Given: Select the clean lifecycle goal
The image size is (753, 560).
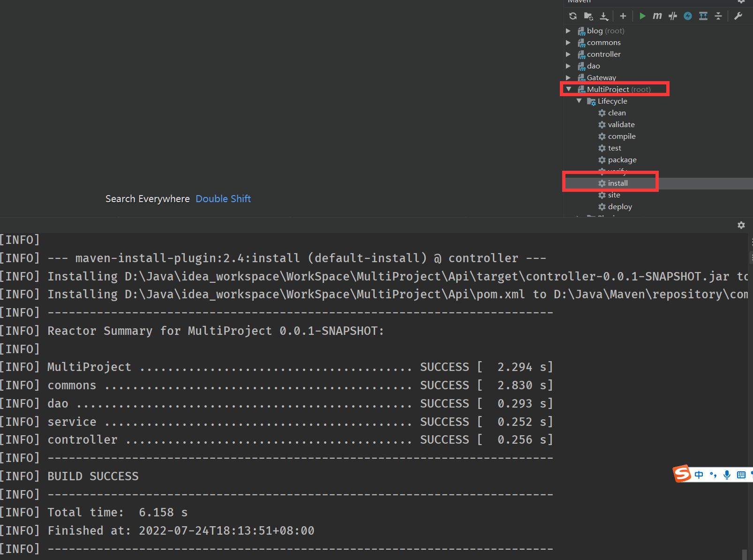Looking at the screenshot, I should [x=617, y=113].
